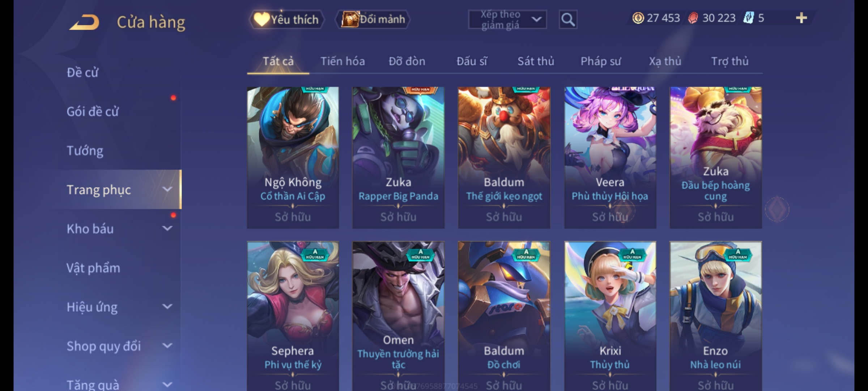Tap the red ruby currency icon
This screenshot has width=868, height=391.
point(693,18)
